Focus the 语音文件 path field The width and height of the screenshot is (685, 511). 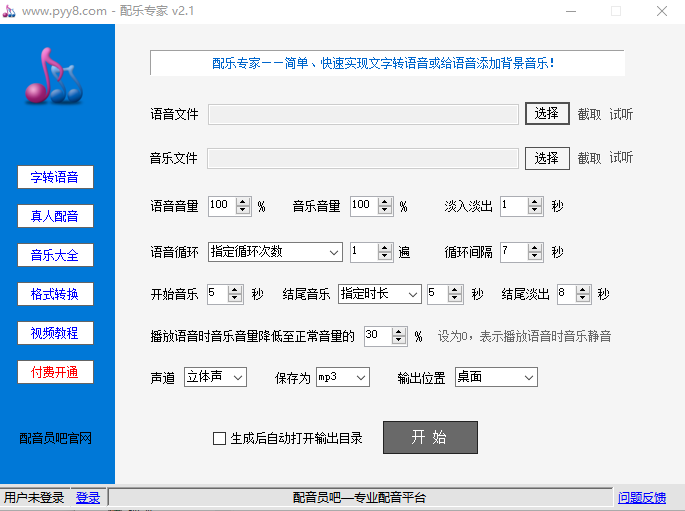point(363,114)
